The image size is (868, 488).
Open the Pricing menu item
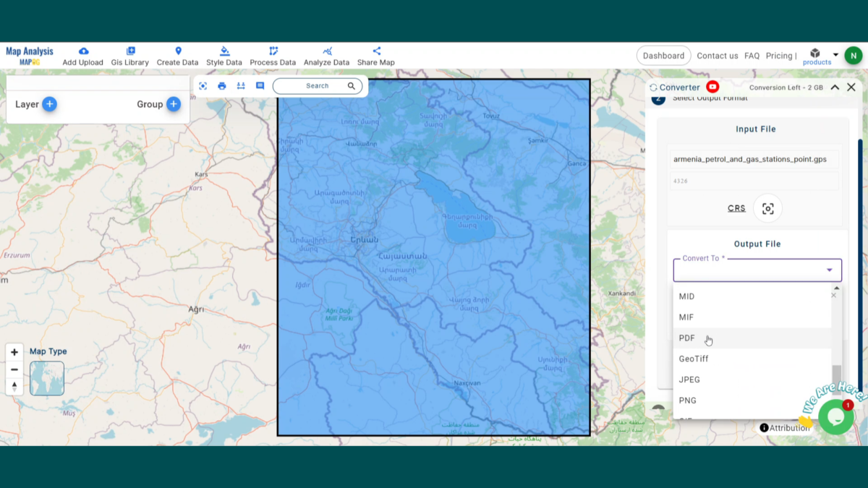tap(780, 56)
